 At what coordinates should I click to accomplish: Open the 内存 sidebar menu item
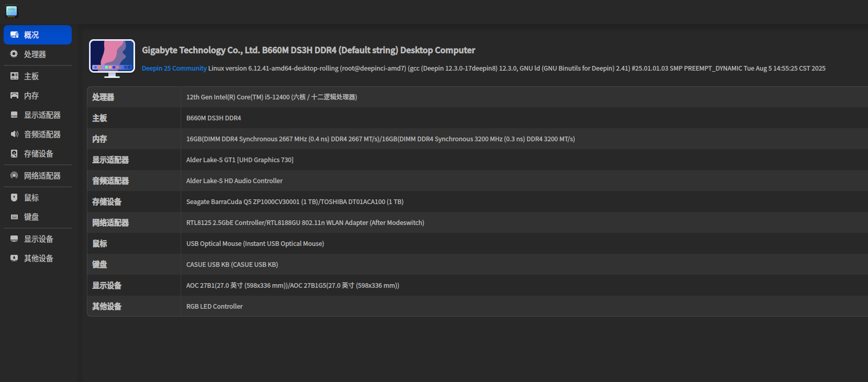pos(38,96)
